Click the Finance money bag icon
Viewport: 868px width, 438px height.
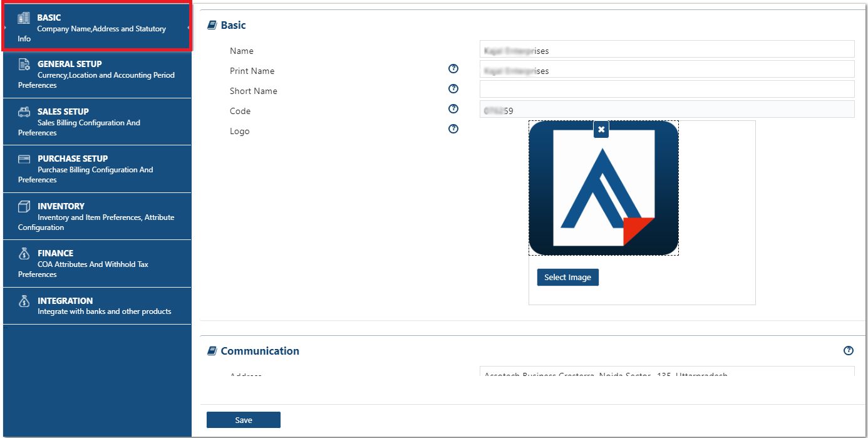24,253
